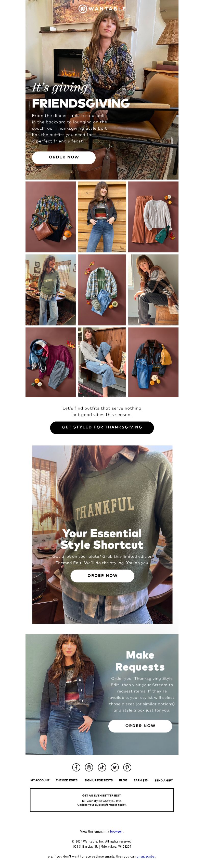
Task: Click Get An Even Better Edit box
Action: (102, 800)
